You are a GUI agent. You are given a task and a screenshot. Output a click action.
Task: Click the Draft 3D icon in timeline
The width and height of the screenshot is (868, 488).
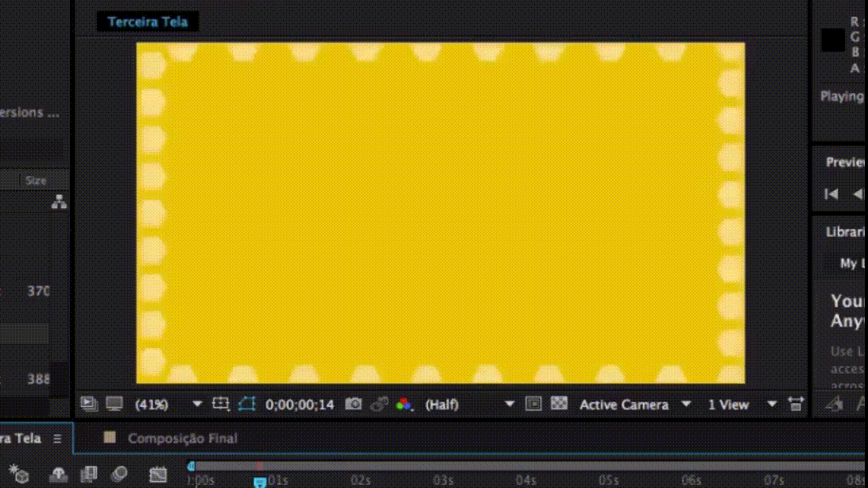pyautogui.click(x=19, y=475)
